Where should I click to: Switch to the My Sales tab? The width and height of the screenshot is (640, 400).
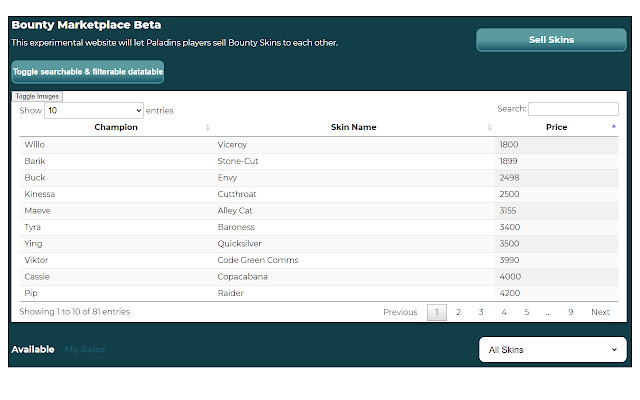[85, 349]
